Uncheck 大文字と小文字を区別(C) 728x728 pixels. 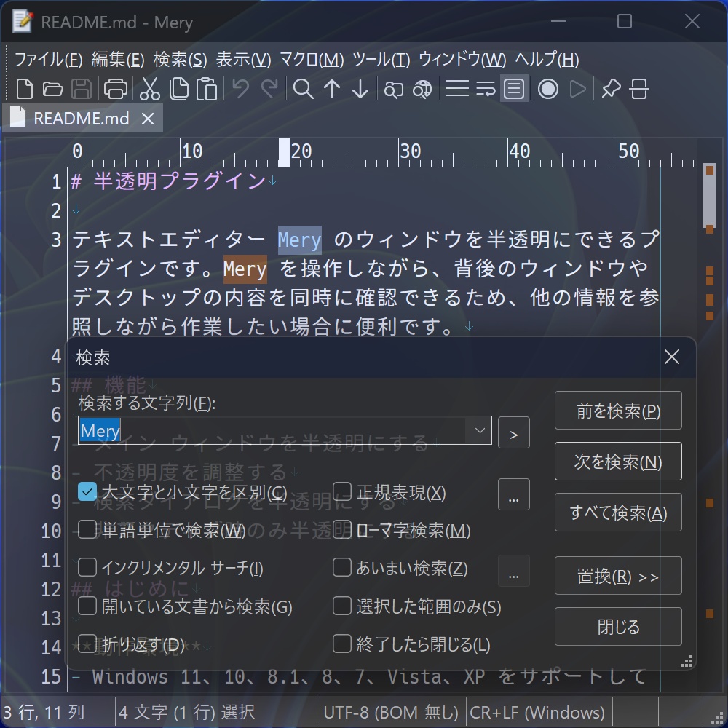coord(87,491)
